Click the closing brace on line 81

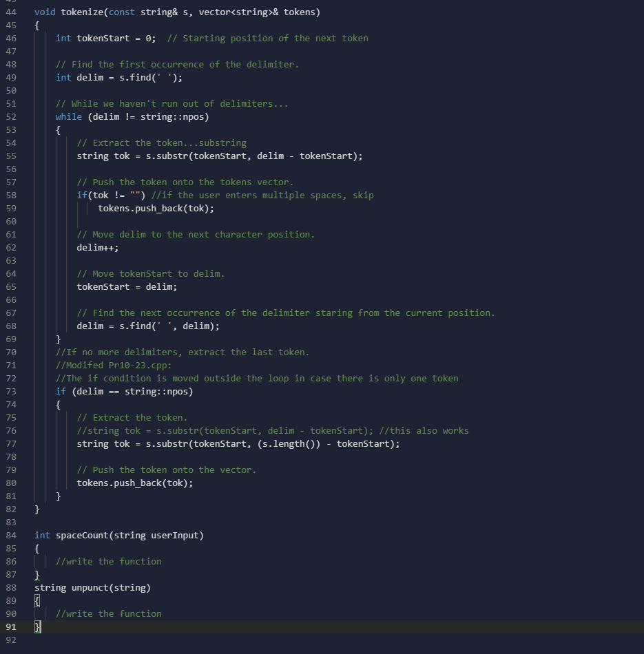point(58,496)
